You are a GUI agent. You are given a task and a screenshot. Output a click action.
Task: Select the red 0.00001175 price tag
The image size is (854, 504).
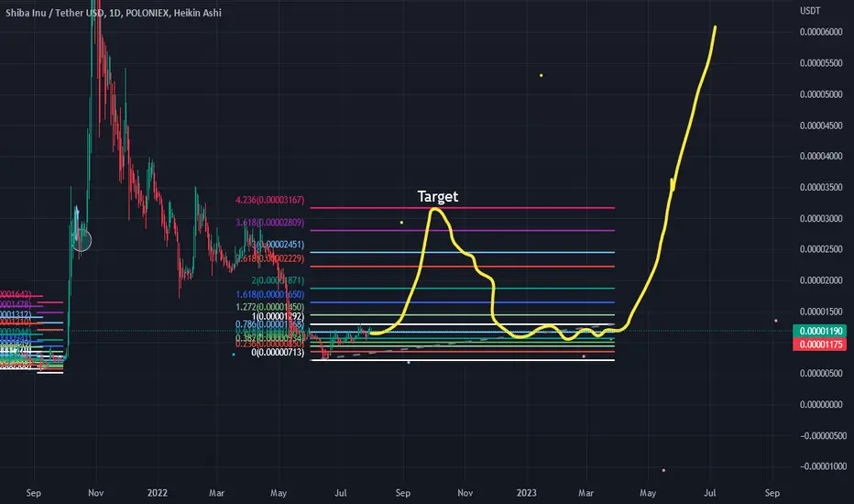[820, 345]
